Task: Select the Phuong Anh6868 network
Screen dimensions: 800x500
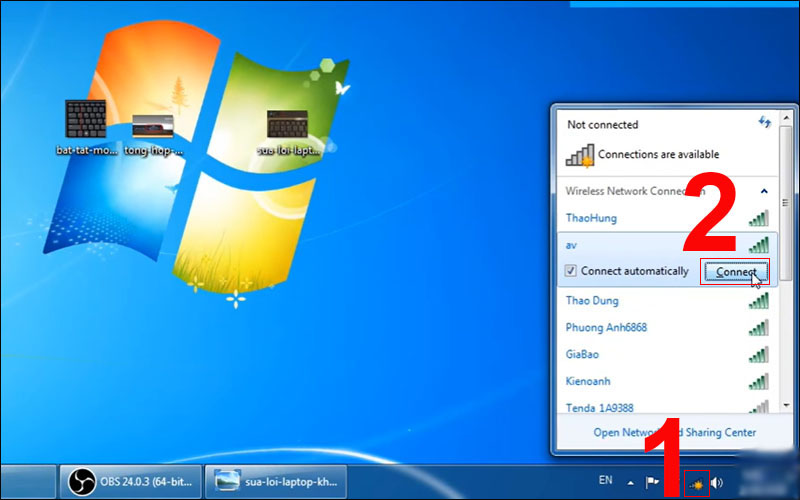Action: pyautogui.click(x=667, y=328)
